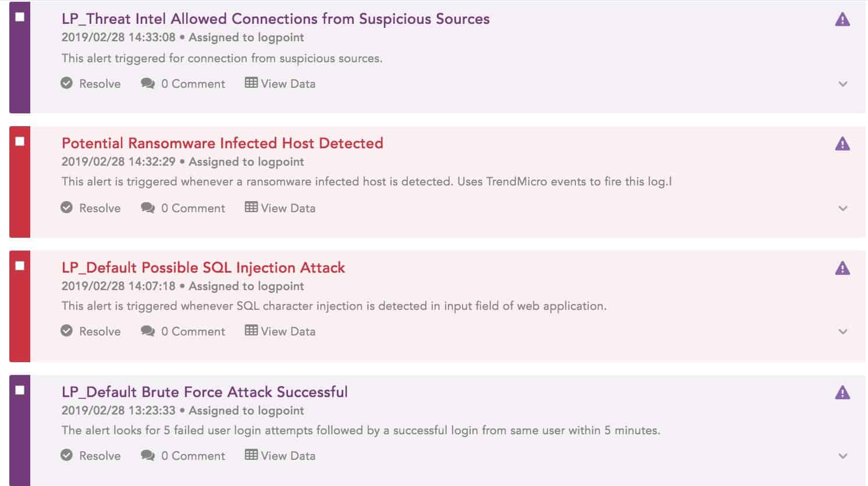This screenshot has height=486, width=868.
Task: Click warning triangle on SQL Injection alert
Action: tap(842, 269)
